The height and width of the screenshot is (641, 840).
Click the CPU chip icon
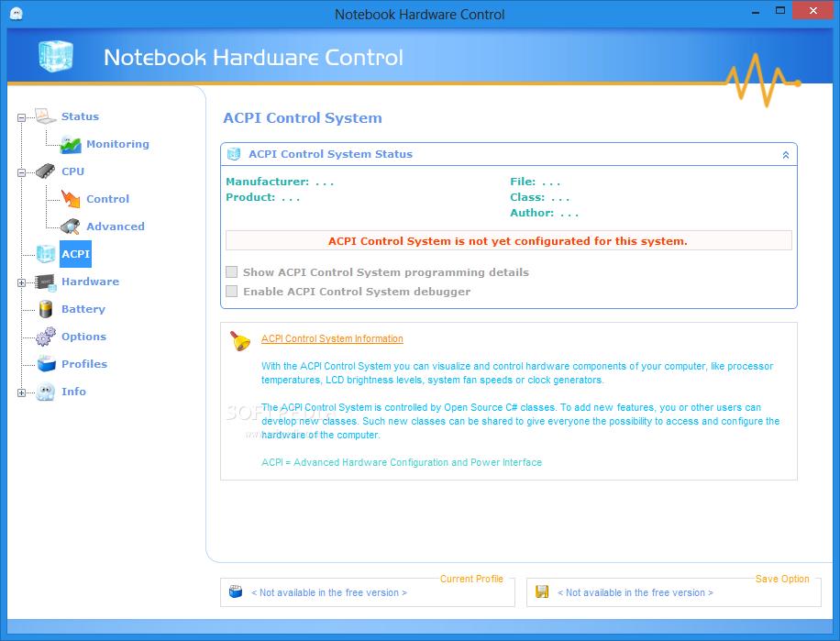click(46, 171)
